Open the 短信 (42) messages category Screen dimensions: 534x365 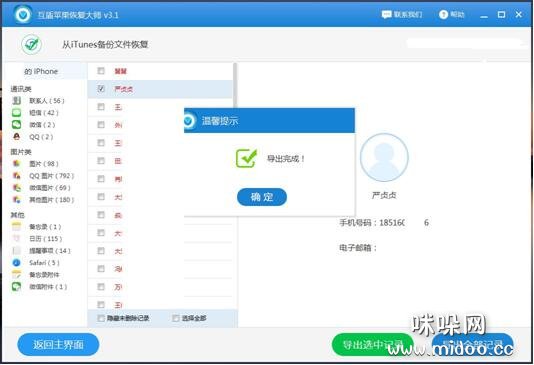click(35, 113)
